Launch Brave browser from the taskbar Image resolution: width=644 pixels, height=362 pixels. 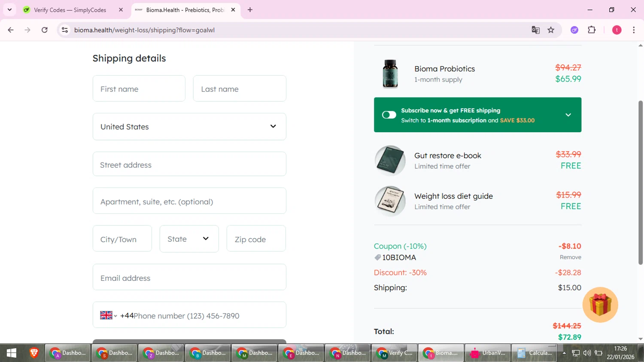pos(34,353)
